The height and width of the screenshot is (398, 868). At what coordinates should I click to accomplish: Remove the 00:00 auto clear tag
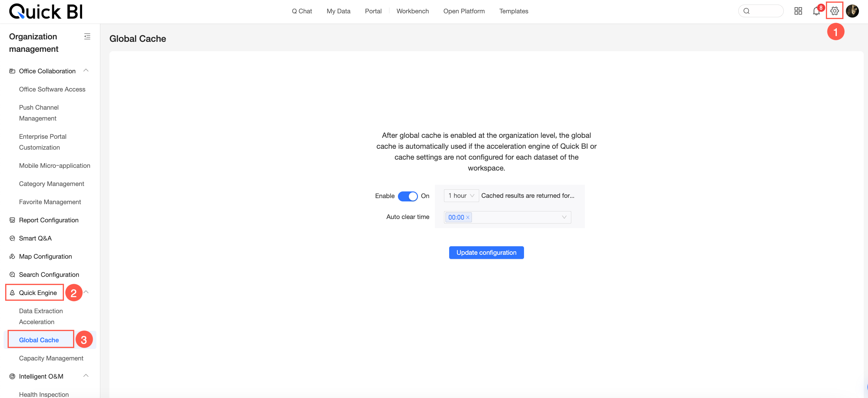[468, 217]
